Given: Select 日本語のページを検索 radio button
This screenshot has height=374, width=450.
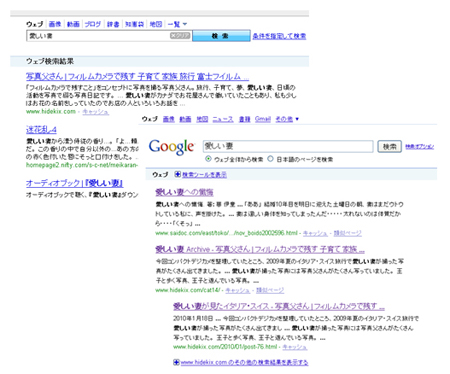Looking at the screenshot, I should pos(270,159).
